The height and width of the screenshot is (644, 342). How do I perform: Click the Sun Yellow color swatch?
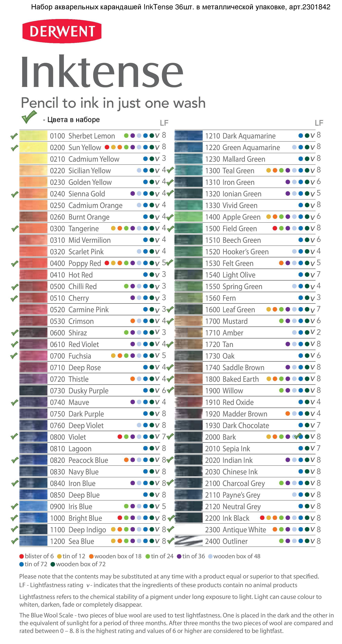pyautogui.click(x=33, y=147)
